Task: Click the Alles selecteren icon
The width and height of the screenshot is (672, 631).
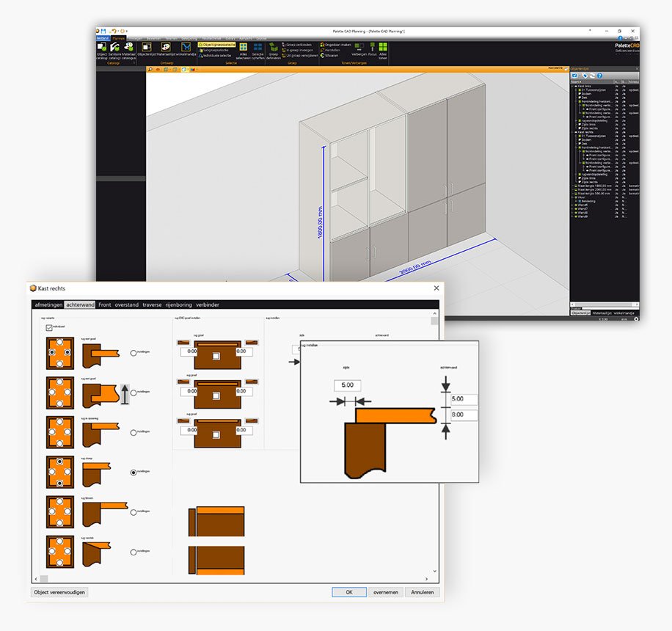Action: (243, 47)
